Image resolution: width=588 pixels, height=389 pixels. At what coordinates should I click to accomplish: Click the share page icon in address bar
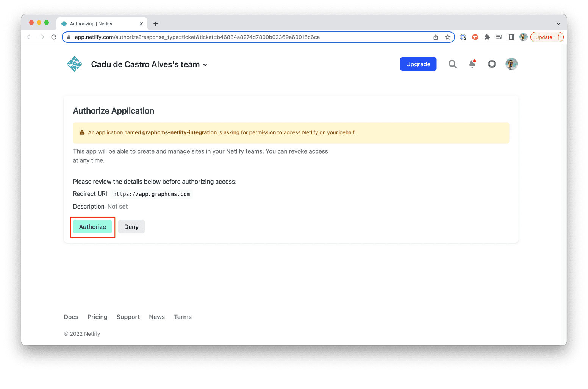[436, 37]
